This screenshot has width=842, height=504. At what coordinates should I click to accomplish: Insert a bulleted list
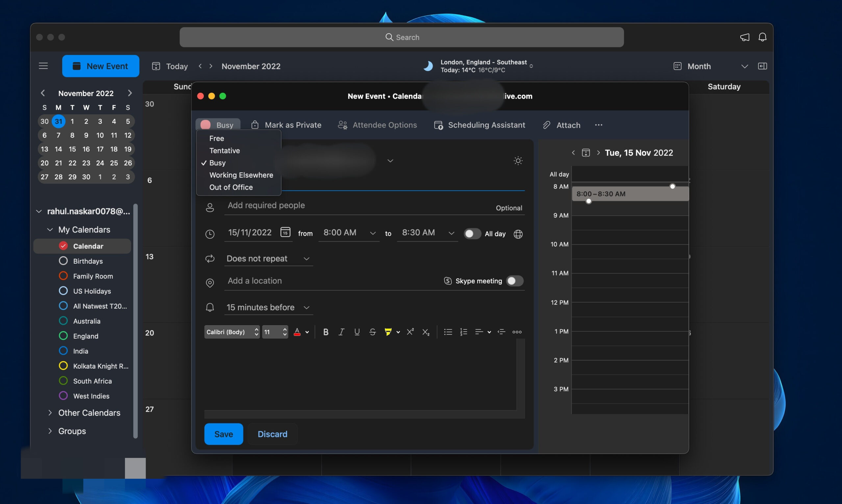448,332
